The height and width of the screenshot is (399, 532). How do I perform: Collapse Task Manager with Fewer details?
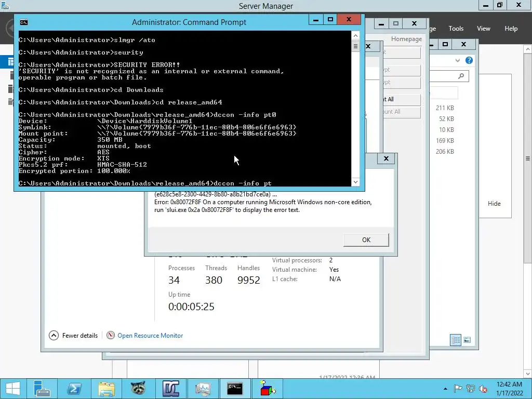click(73, 336)
